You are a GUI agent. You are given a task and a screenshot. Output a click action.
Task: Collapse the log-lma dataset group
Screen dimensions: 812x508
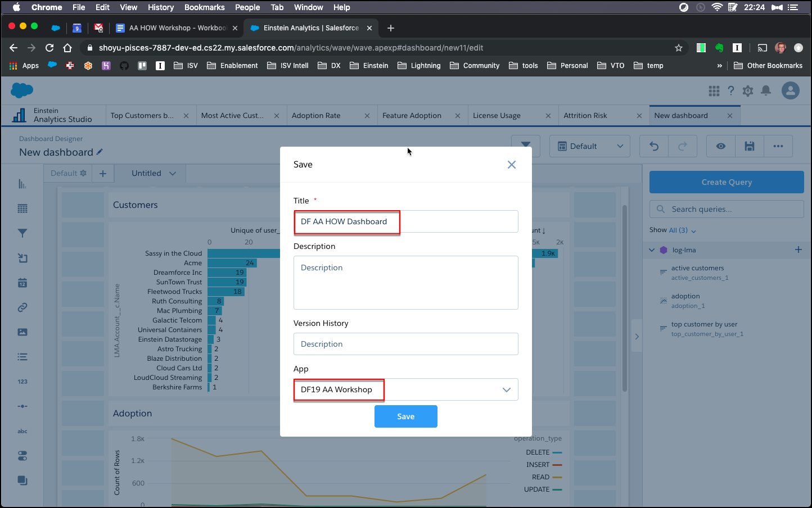click(652, 250)
